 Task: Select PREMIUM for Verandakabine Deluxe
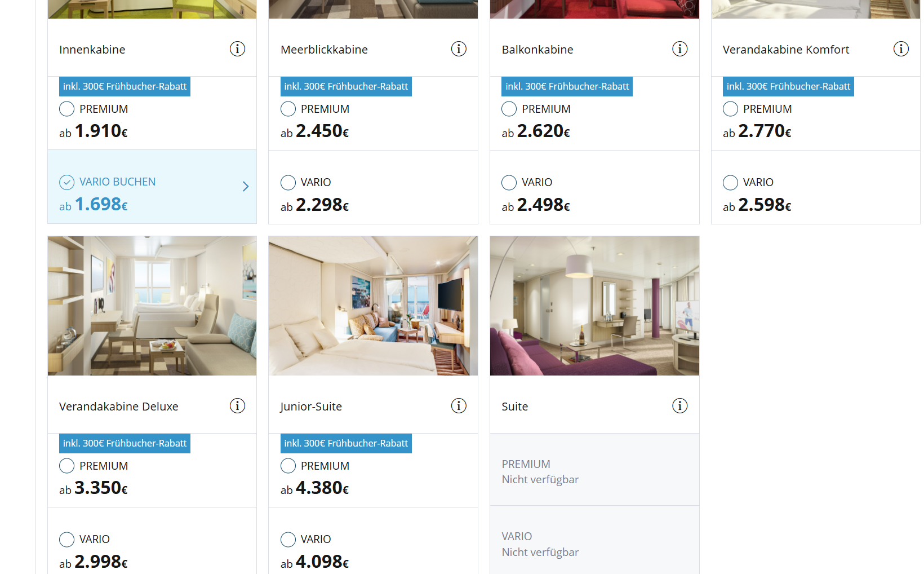tap(67, 466)
